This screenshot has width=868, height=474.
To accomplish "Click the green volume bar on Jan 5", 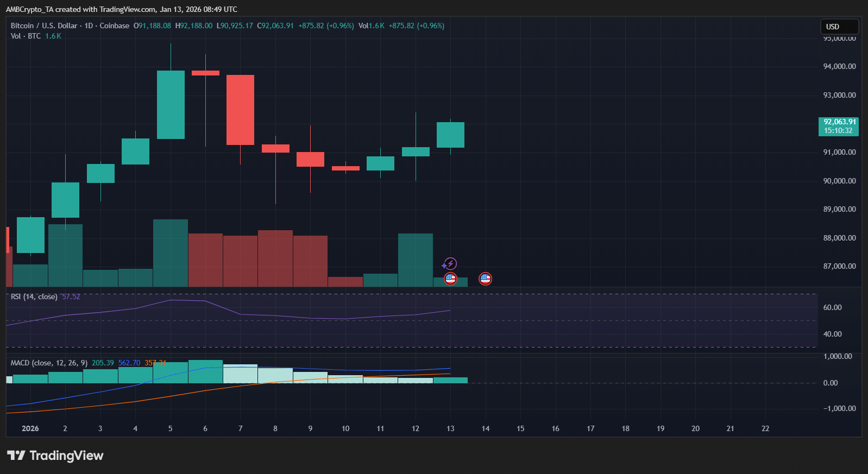I will click(x=171, y=253).
